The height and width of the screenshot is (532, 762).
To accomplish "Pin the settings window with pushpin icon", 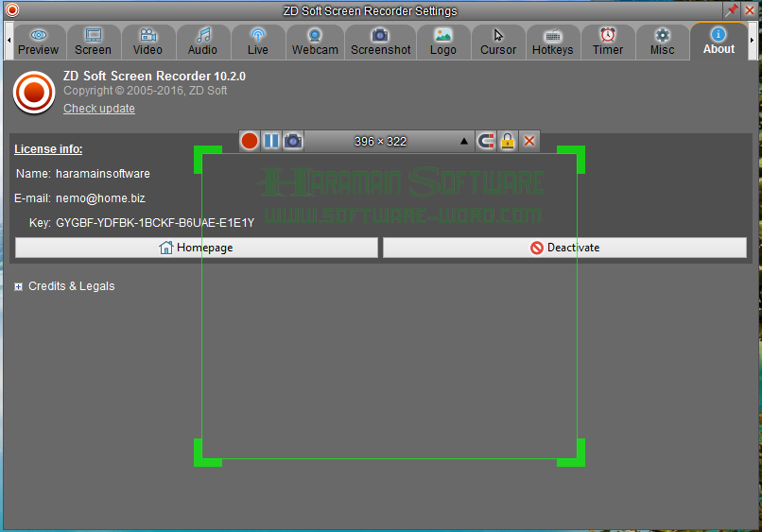I will pos(732,9).
